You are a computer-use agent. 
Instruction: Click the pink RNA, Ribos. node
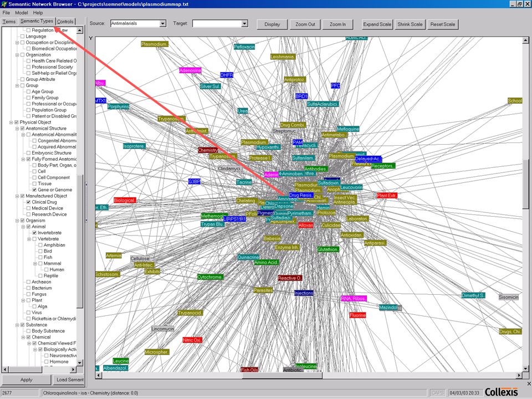click(x=354, y=299)
